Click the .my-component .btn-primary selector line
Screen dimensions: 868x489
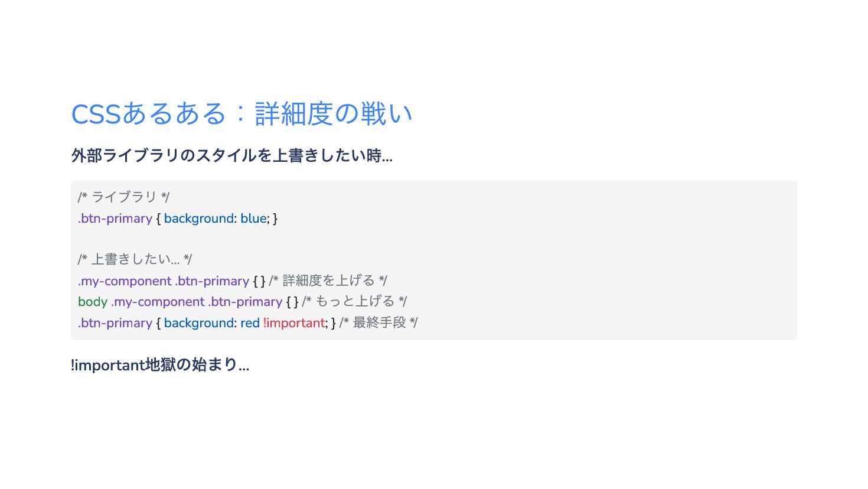pos(164,281)
